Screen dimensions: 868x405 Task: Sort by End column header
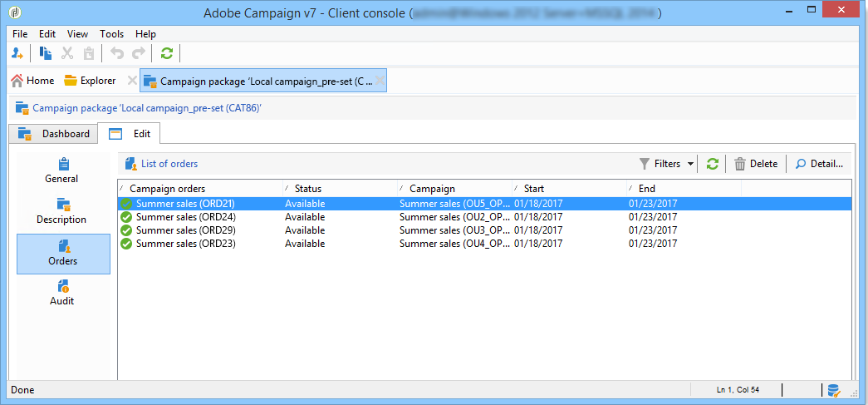pos(684,189)
